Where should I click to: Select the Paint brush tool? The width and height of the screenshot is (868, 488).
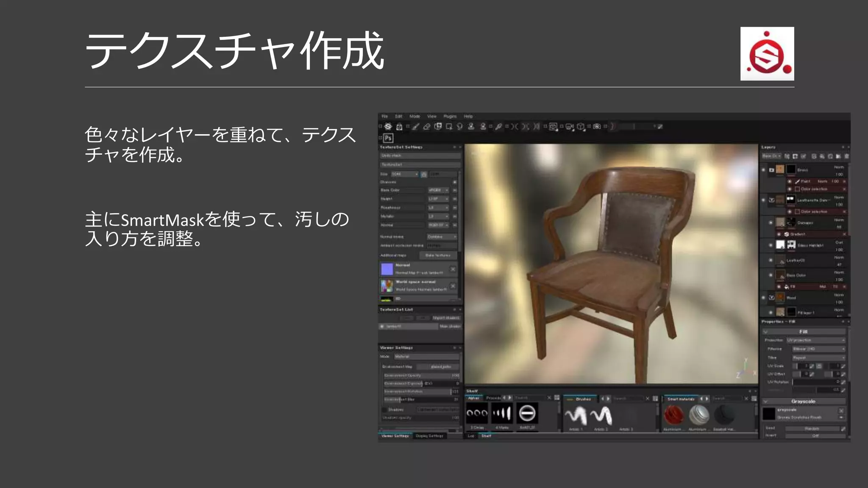[x=416, y=126]
